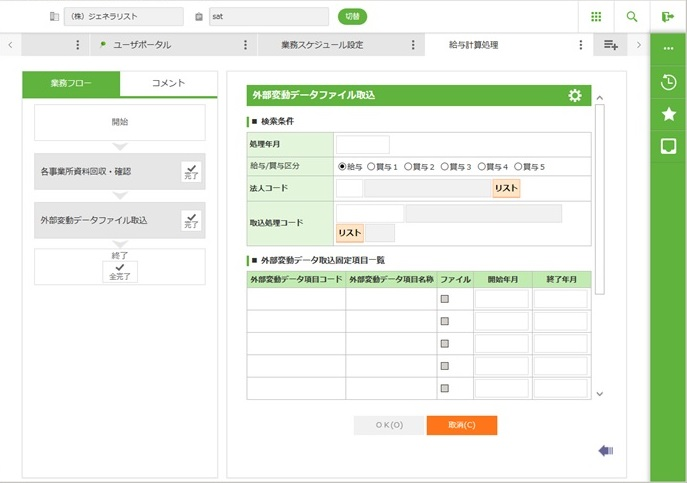Click the リスト button beside 法人コード
Image resolution: width=687 pixels, height=483 pixels.
click(x=506, y=188)
